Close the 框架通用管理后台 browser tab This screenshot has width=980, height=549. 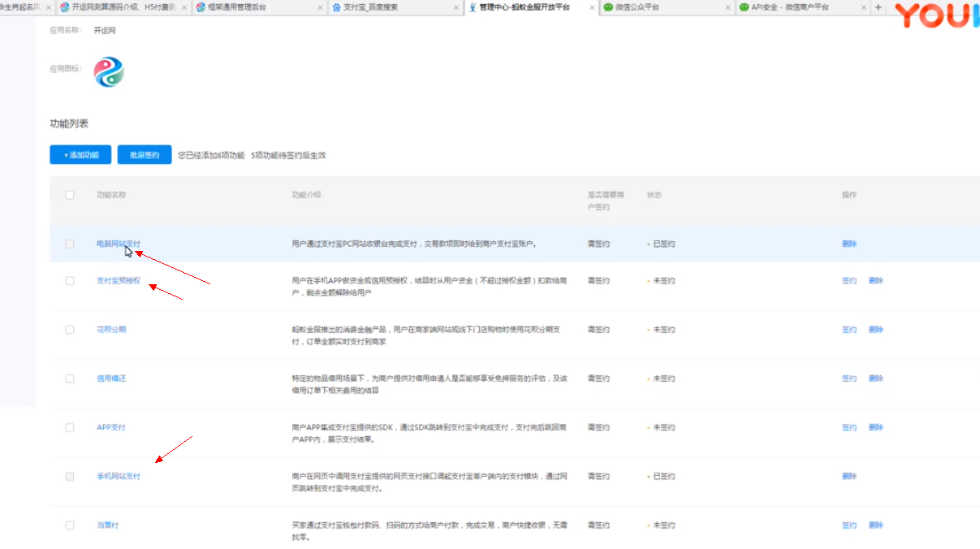[321, 7]
